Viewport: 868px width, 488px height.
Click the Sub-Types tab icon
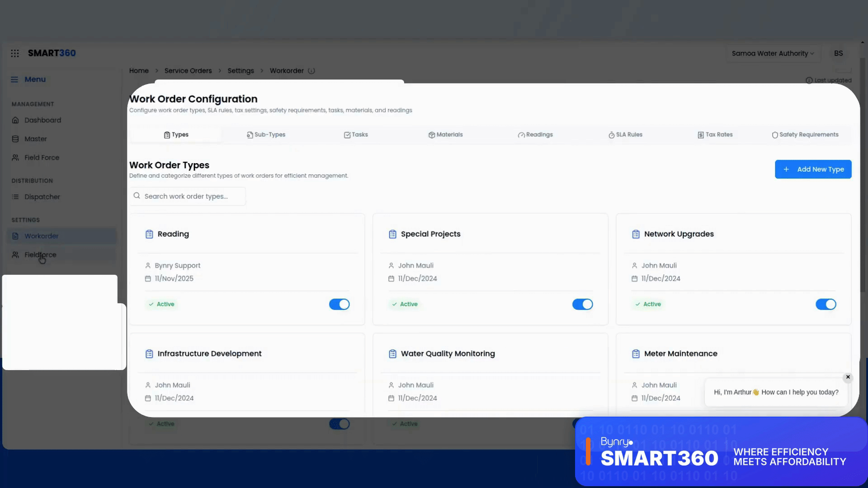click(x=250, y=135)
